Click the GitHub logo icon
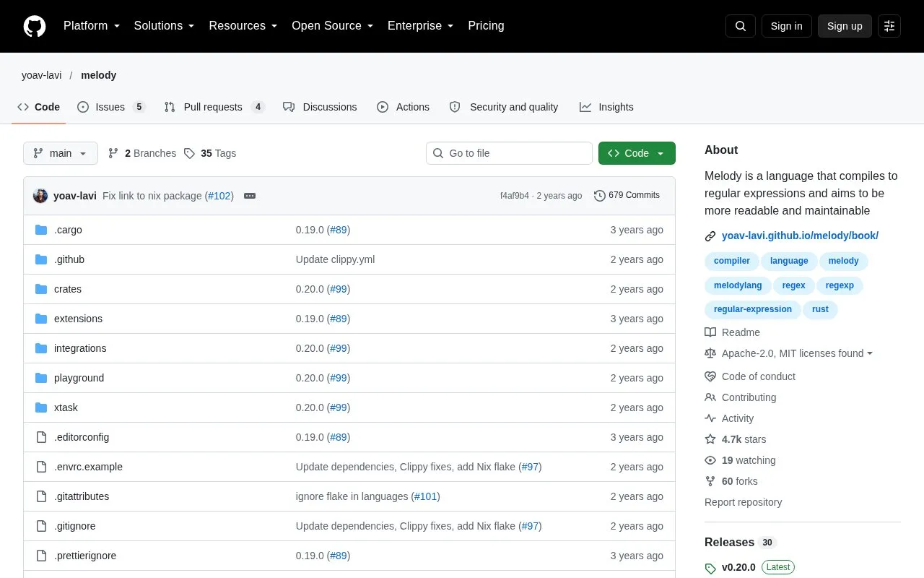The height and width of the screenshot is (578, 924). [35, 26]
